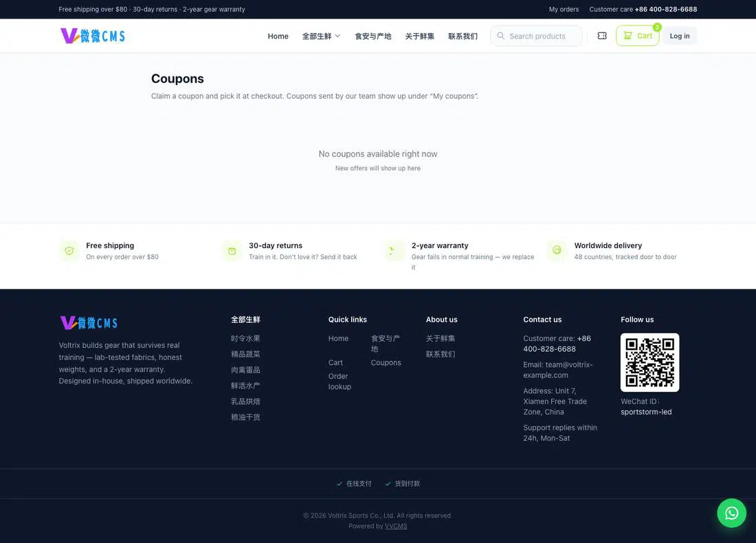Viewport: 756px width, 543px height.
Task: Click the Coupons page heading
Action: coord(177,78)
